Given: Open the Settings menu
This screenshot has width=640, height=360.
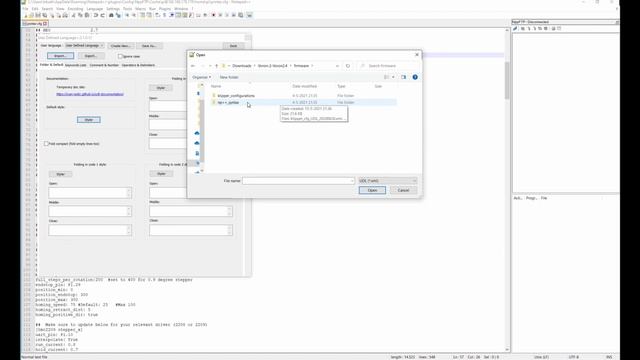Looking at the screenshot, I should click(x=113, y=9).
